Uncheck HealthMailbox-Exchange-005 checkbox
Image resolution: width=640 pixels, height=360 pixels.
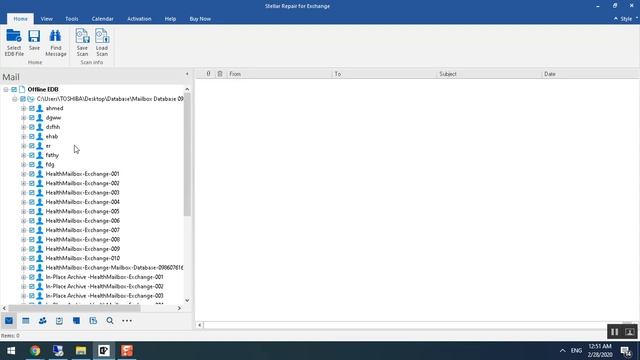click(x=32, y=211)
